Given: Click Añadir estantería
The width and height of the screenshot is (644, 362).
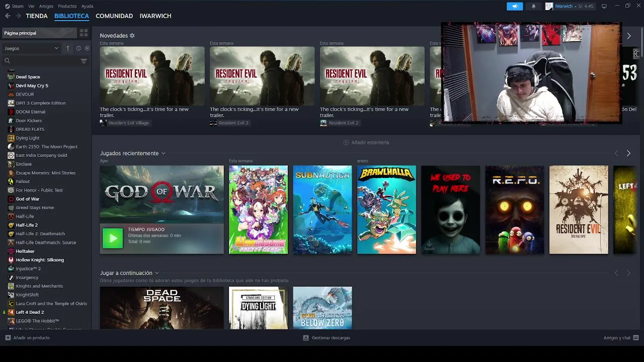Looking at the screenshot, I should 366,142.
